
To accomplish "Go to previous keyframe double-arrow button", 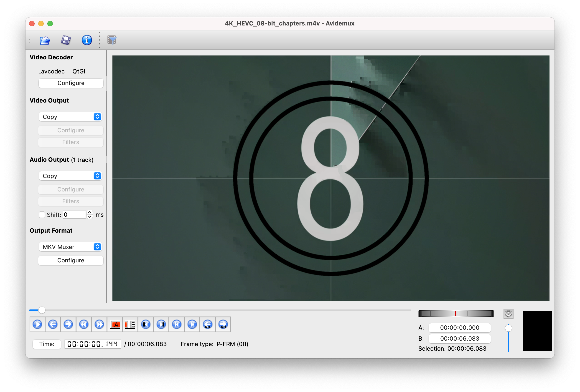I will (x=84, y=324).
